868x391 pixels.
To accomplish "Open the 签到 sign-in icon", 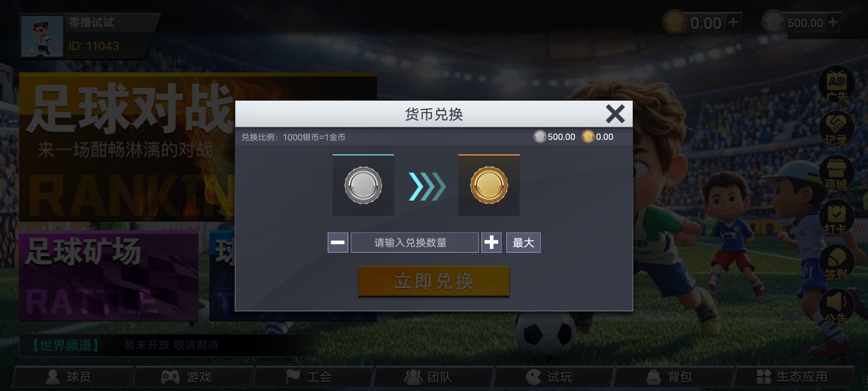I will pos(837,263).
